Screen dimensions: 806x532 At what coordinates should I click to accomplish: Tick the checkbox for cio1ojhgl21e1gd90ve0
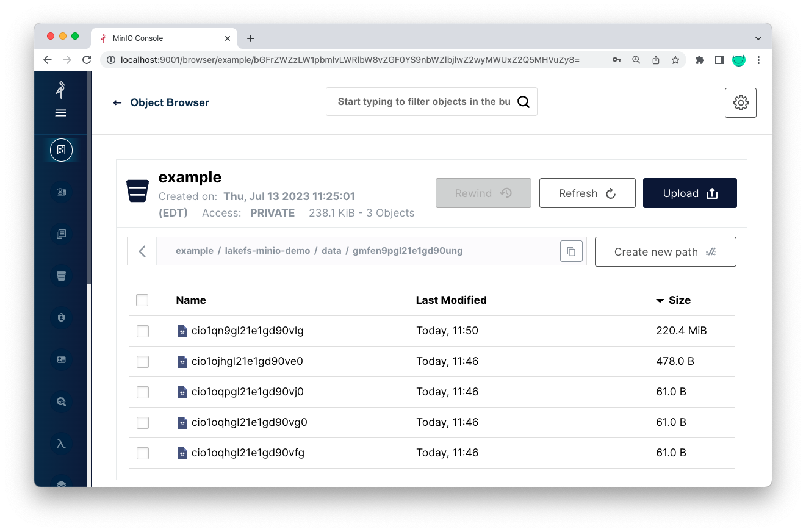pyautogui.click(x=142, y=361)
